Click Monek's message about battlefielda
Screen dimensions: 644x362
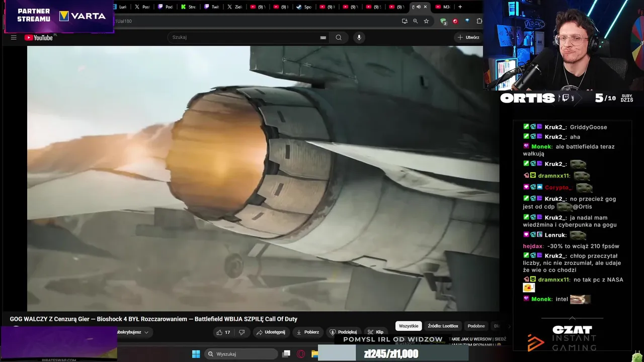point(569,150)
